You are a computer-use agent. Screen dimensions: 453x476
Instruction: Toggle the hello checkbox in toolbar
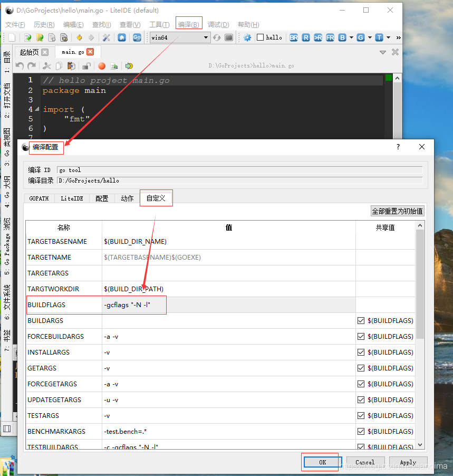(261, 37)
